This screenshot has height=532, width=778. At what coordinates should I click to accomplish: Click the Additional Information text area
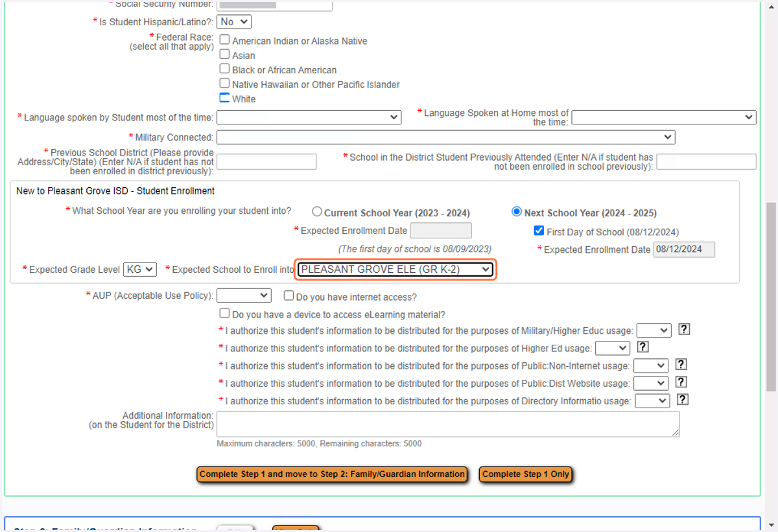point(448,424)
